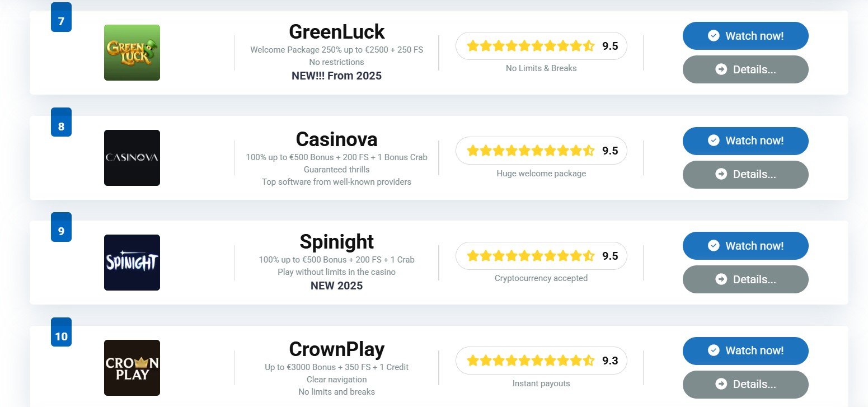This screenshot has width=868, height=407.
Task: Open Details for Casinova
Action: (745, 174)
